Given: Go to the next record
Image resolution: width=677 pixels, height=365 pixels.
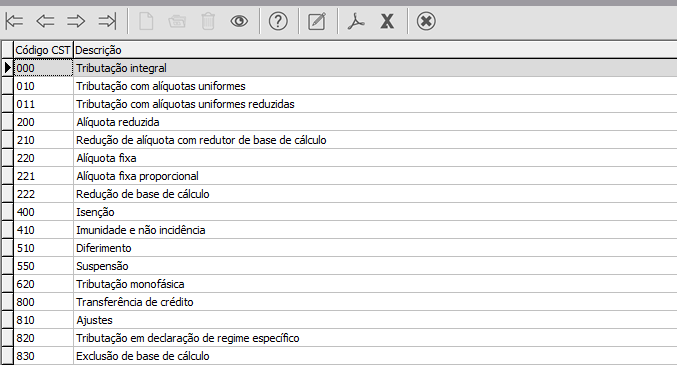Looking at the screenshot, I should pos(76,21).
